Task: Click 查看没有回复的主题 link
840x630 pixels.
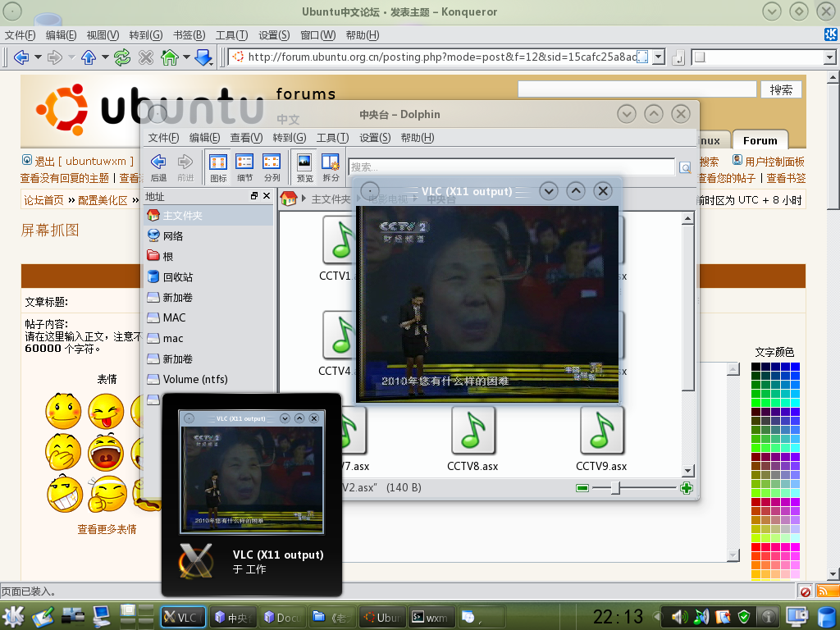Action: coord(64,178)
